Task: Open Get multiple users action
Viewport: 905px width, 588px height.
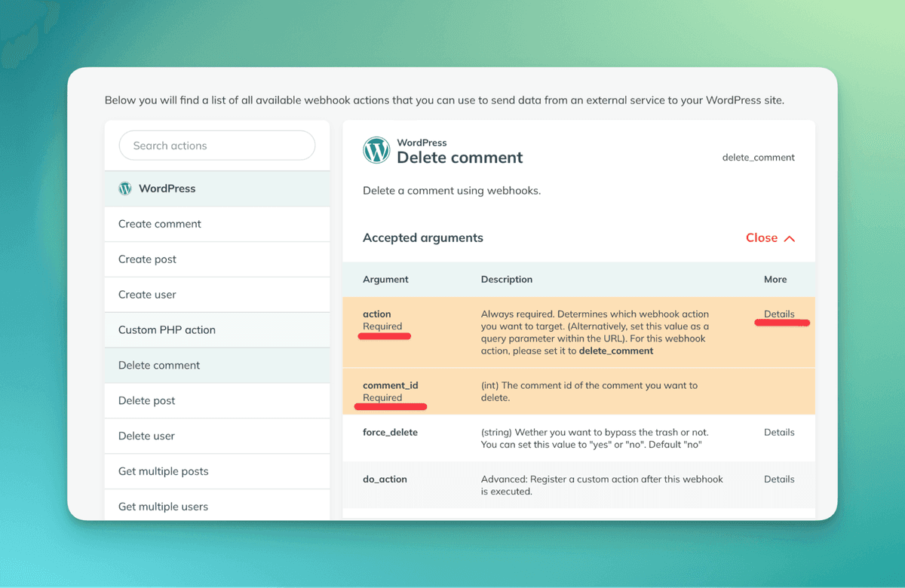Action: (164, 507)
